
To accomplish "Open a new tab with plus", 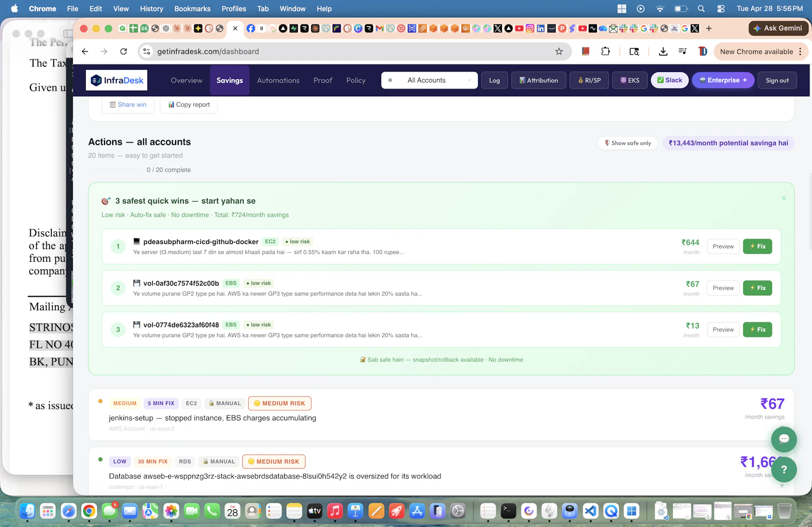I will 709,28.
